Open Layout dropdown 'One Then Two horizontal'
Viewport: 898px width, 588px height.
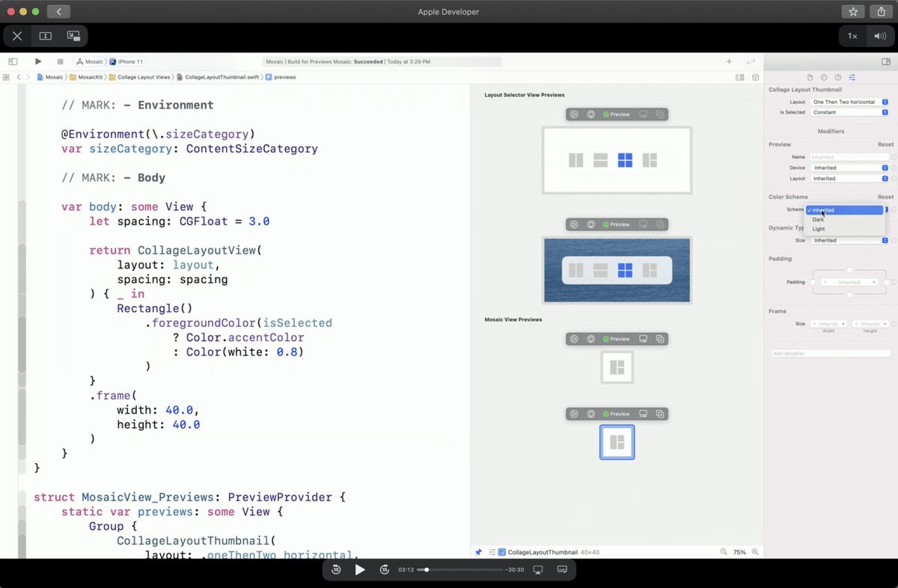click(849, 102)
